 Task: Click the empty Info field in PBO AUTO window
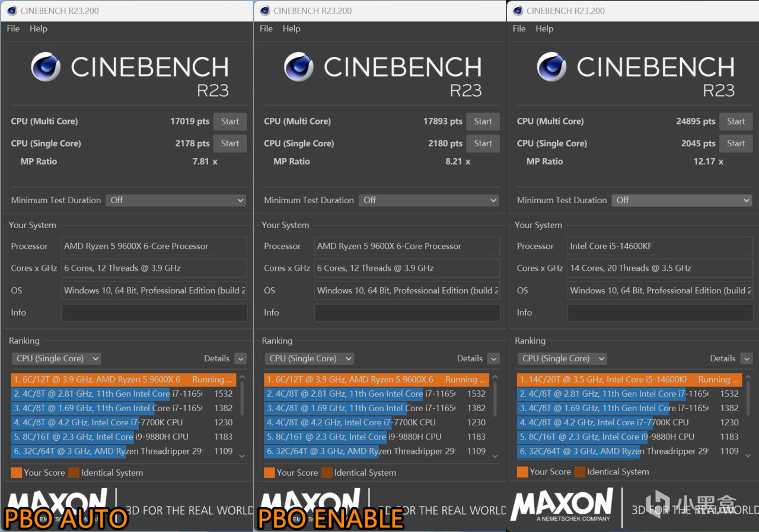click(x=154, y=313)
